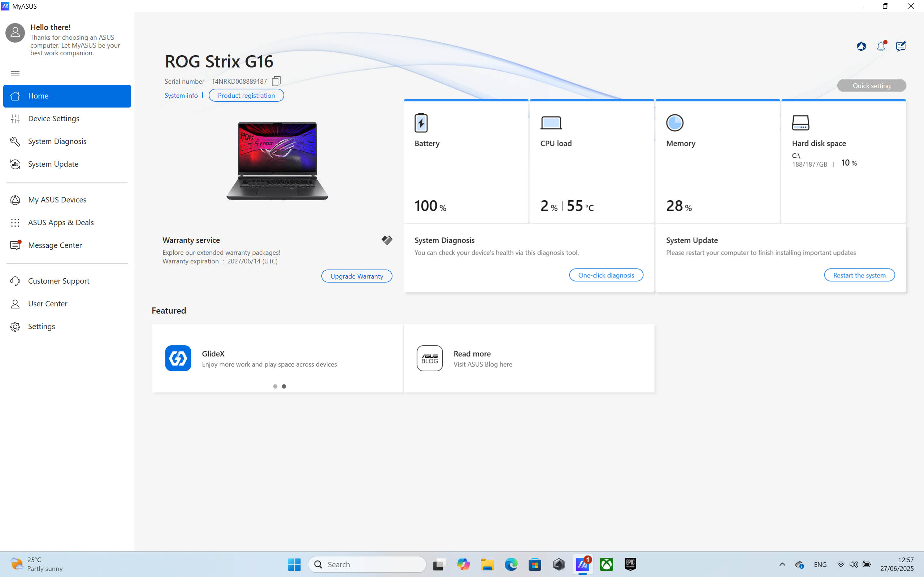The height and width of the screenshot is (577, 924).
Task: Click the 188/1877GB disk usage text
Action: pos(810,165)
